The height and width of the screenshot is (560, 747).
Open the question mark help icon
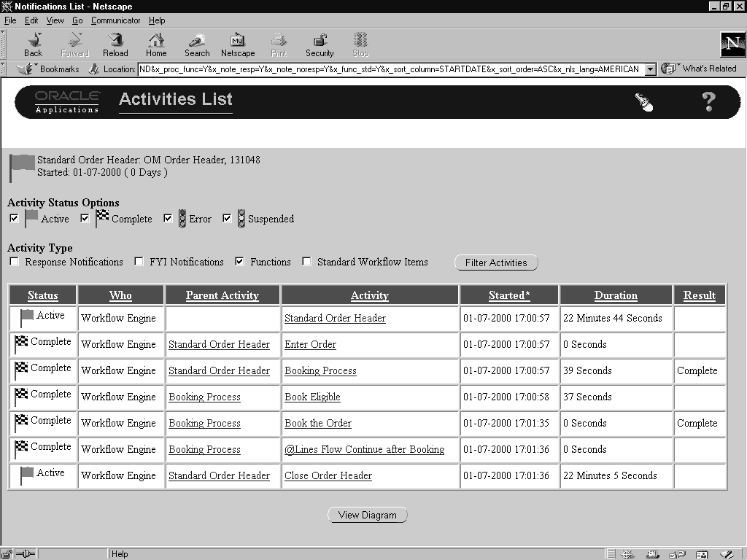pos(709,102)
